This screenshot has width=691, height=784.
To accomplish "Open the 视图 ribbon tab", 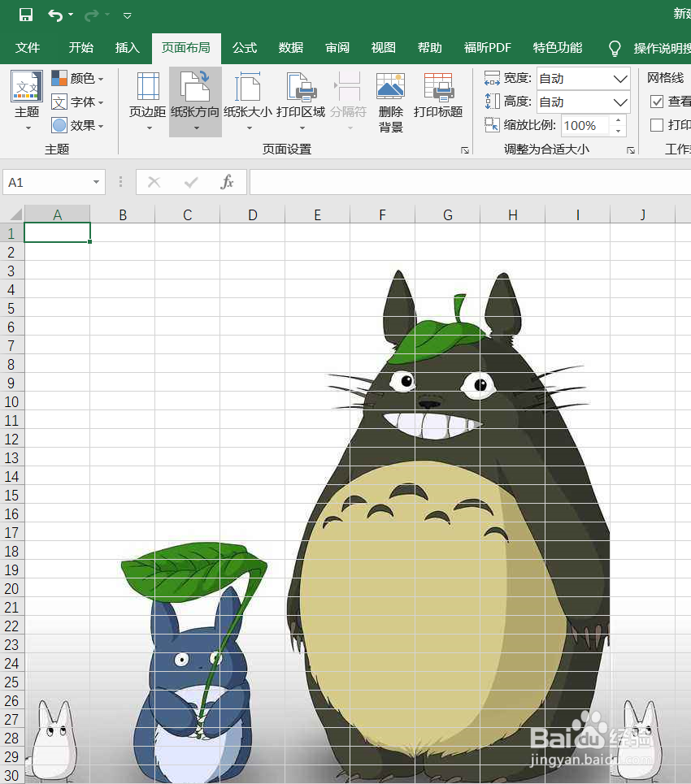I will pos(383,47).
